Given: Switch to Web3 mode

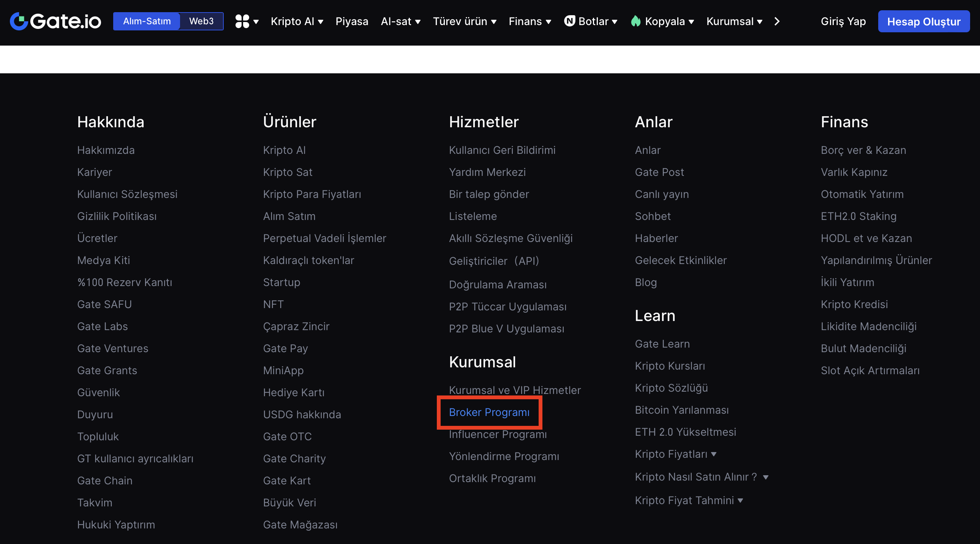Looking at the screenshot, I should click(201, 21).
